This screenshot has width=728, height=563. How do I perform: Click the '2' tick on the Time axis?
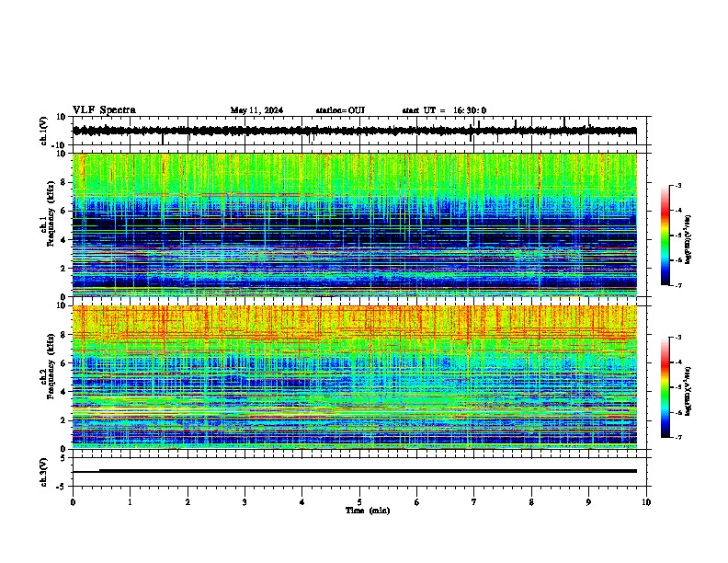188,502
